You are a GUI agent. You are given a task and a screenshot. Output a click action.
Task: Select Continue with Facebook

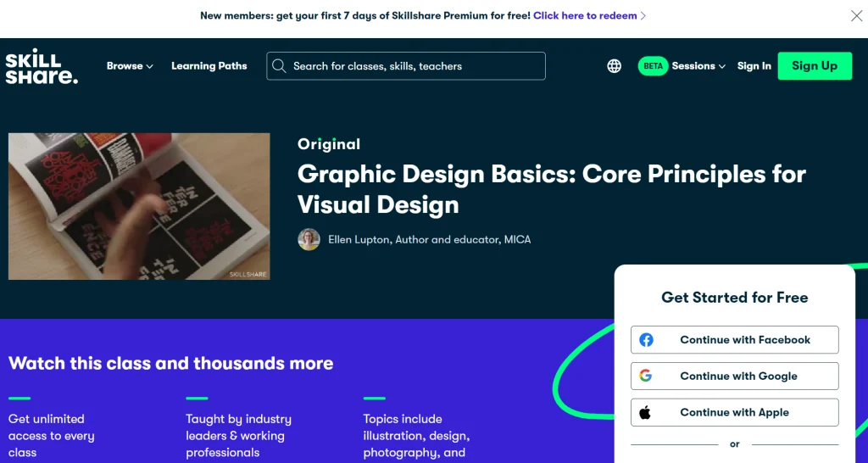(735, 339)
